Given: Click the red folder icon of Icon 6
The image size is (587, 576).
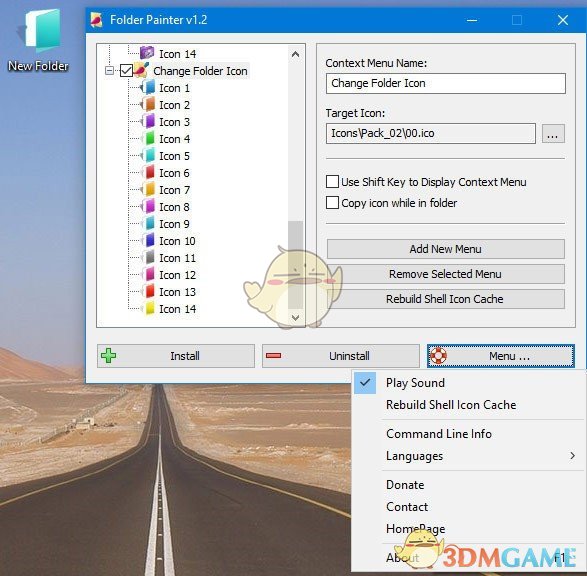Looking at the screenshot, I should coord(149,173).
